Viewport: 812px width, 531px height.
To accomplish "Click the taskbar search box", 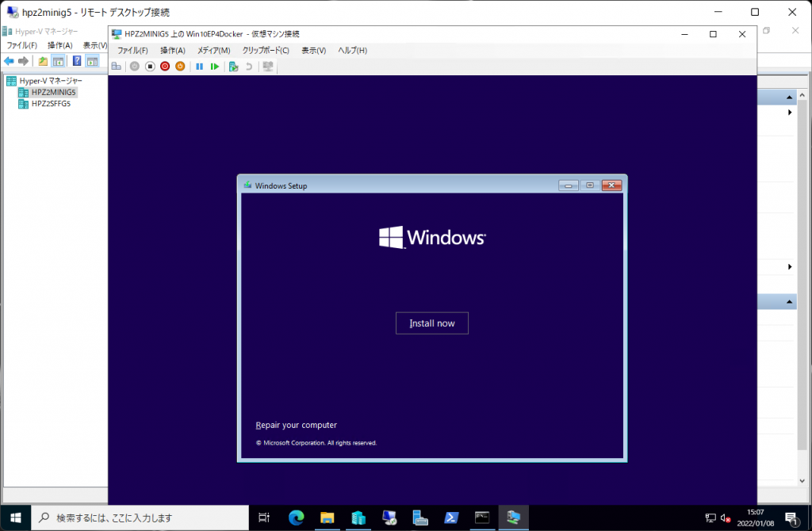I will 140,518.
